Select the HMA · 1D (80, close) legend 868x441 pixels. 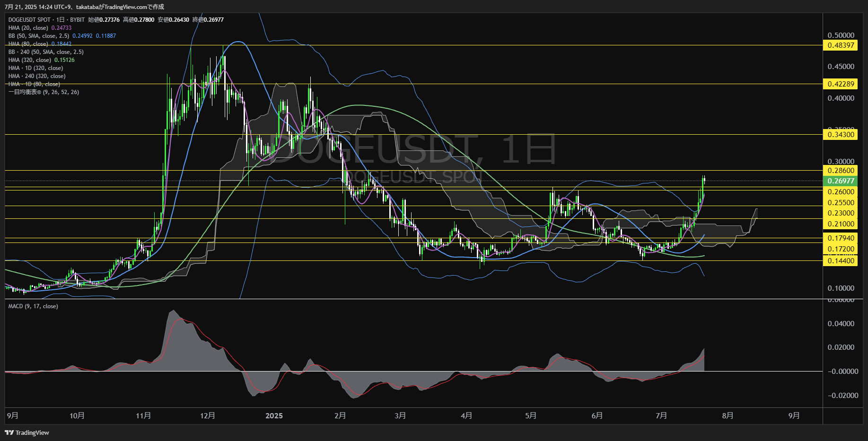pos(34,84)
